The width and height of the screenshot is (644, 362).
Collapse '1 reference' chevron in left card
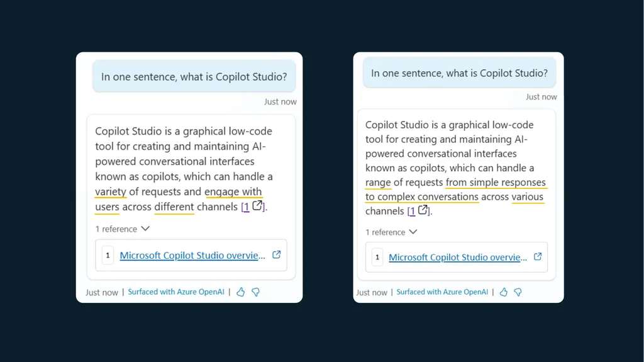point(145,229)
